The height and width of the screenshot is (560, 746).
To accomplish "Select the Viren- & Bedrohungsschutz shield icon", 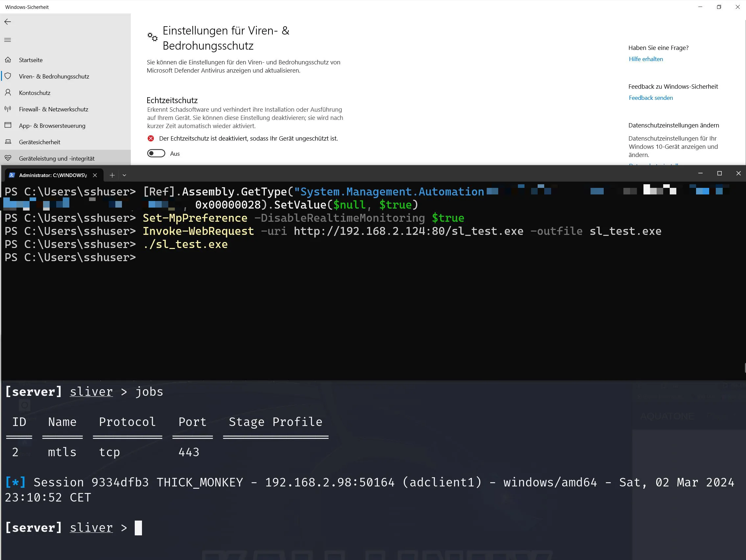I will pyautogui.click(x=8, y=76).
